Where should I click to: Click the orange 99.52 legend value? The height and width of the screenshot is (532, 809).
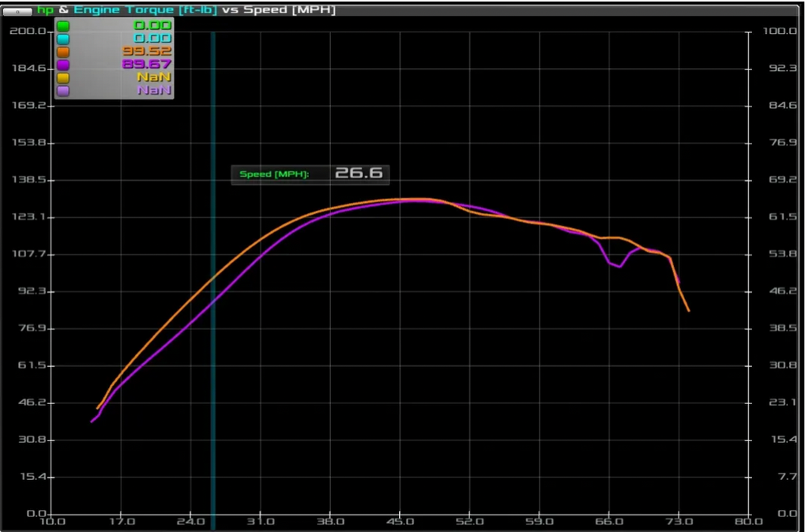(x=146, y=51)
